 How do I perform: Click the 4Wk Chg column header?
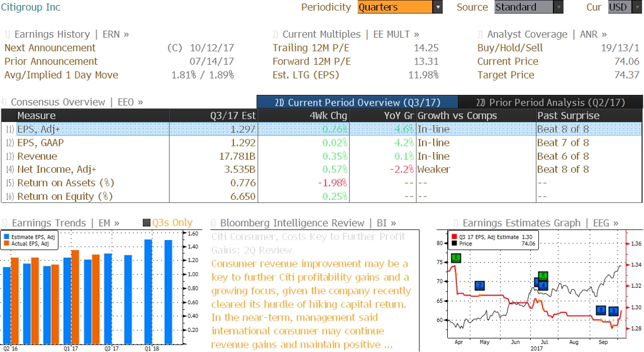304,115
